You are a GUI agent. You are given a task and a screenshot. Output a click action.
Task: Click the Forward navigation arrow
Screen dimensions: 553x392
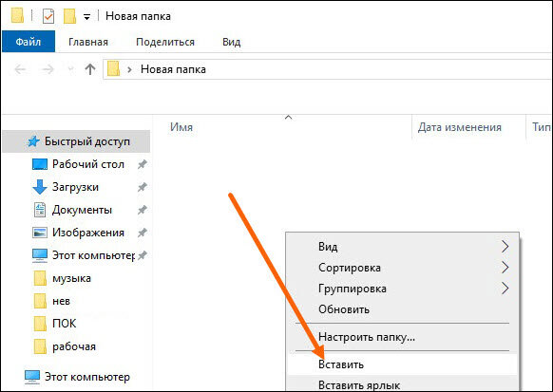click(x=48, y=69)
